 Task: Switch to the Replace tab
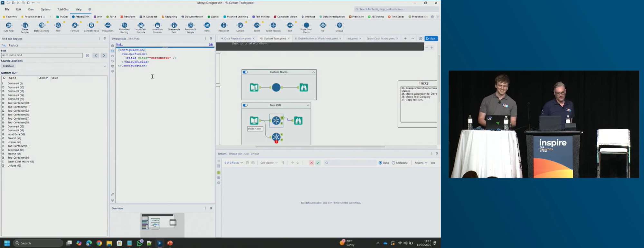coord(14,45)
